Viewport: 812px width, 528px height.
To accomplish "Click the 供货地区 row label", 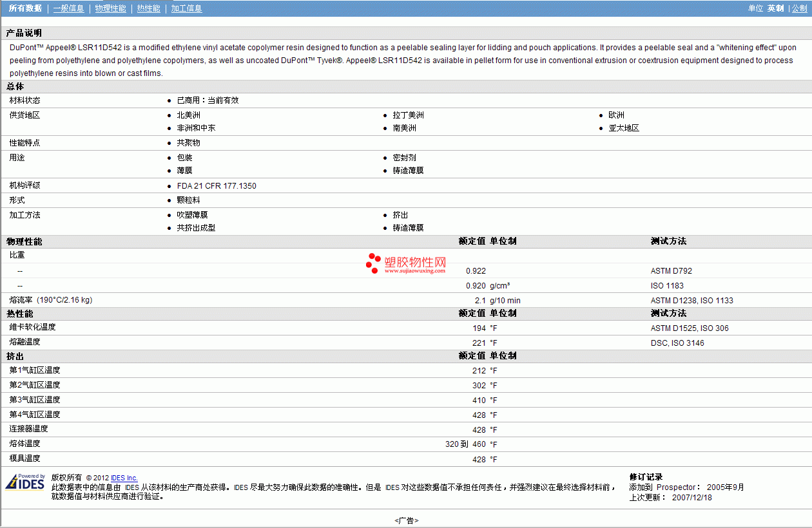I will pyautogui.click(x=24, y=115).
